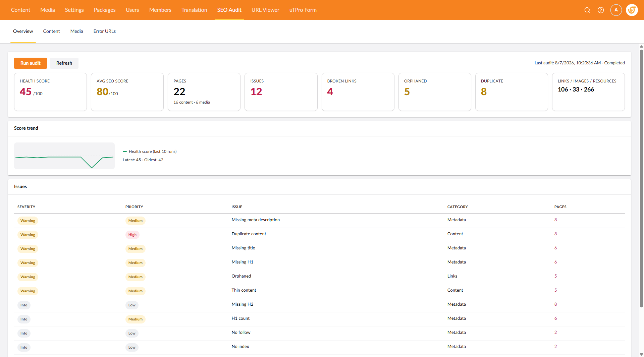The width and height of the screenshot is (644, 357).
Task: Click the Low badge in No follow row
Action: pos(132,333)
